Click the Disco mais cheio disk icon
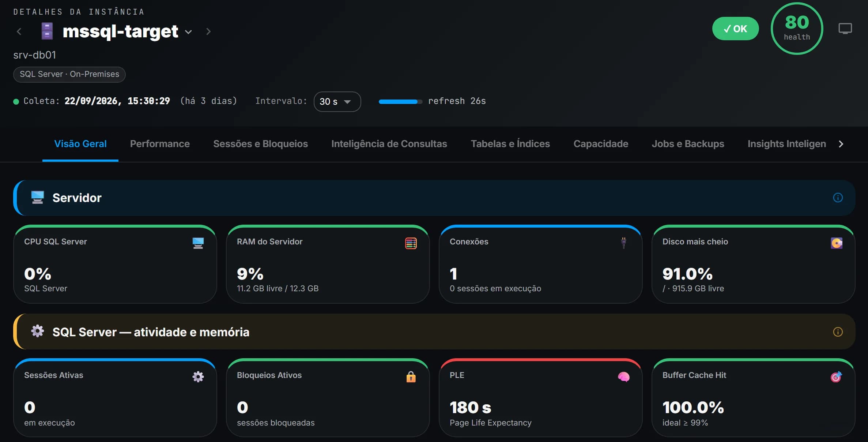Viewport: 868px width, 442px height. 837,243
